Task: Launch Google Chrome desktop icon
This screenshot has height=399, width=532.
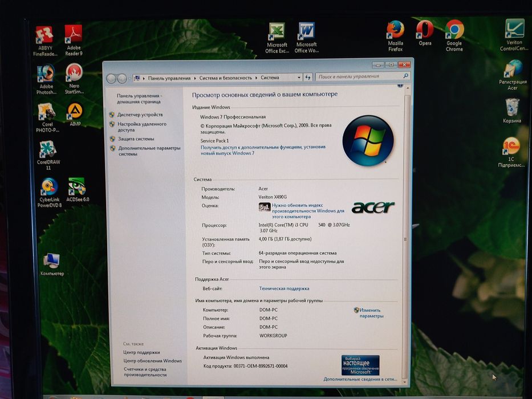Action: [x=454, y=36]
